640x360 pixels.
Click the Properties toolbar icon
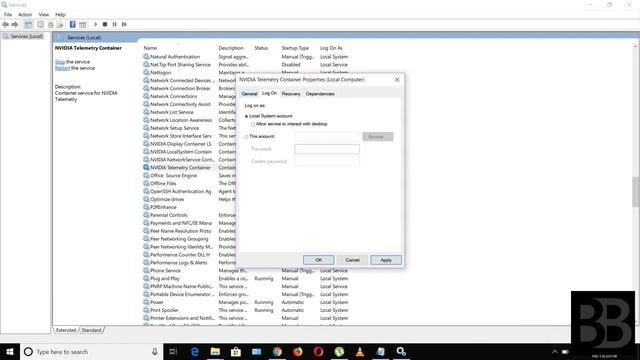[x=40, y=24]
